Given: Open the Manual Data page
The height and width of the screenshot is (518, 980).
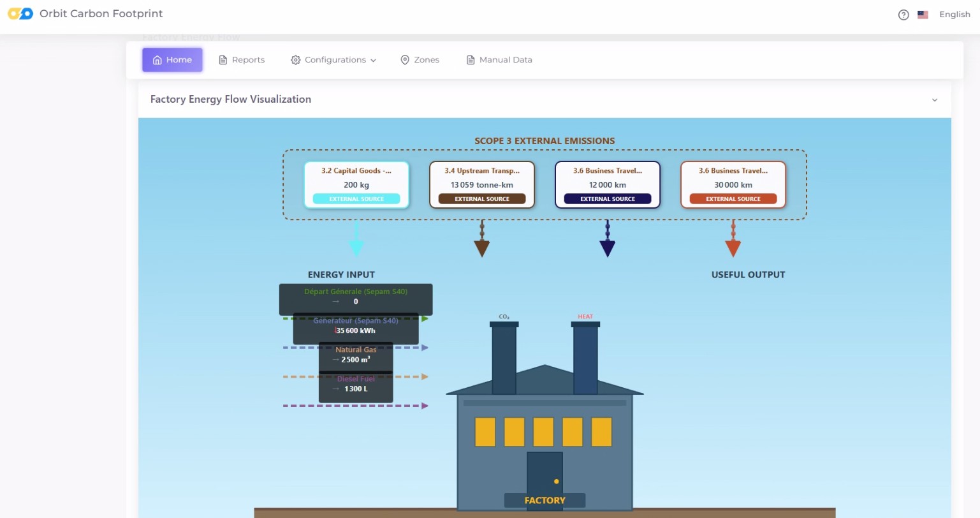Looking at the screenshot, I should pyautogui.click(x=499, y=60).
